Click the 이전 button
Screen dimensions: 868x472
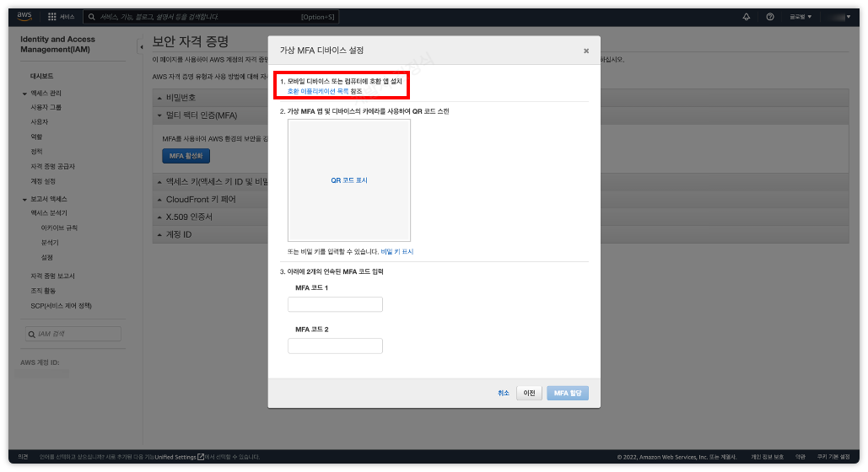[x=529, y=394]
